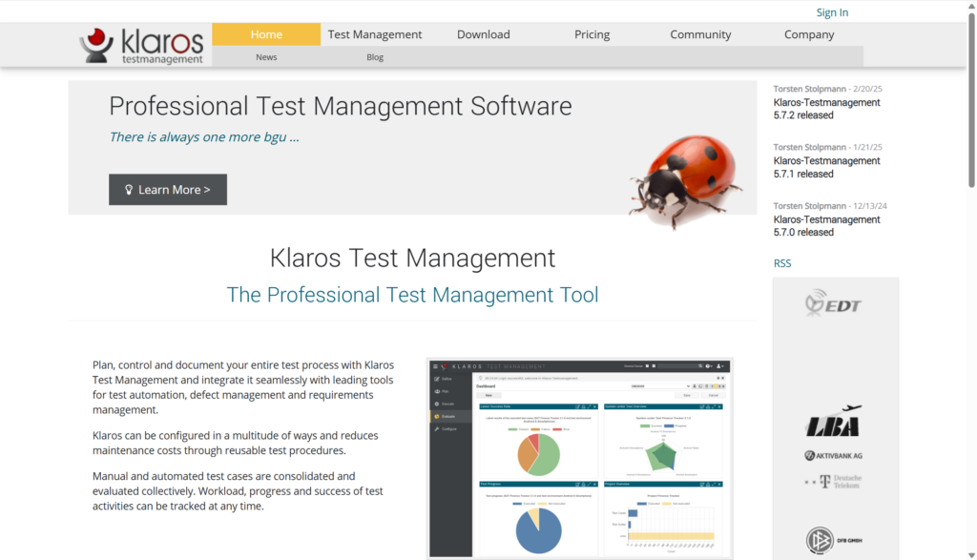Expand the Download navigation menu
This screenshot has width=977, height=560.
(x=483, y=34)
